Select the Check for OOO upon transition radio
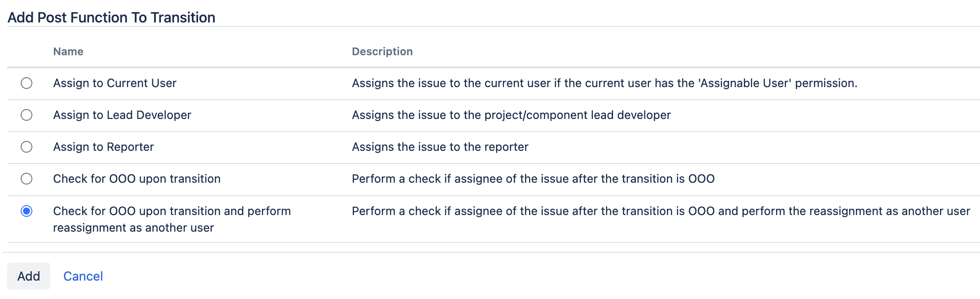This screenshot has width=980, height=299. tap(26, 179)
